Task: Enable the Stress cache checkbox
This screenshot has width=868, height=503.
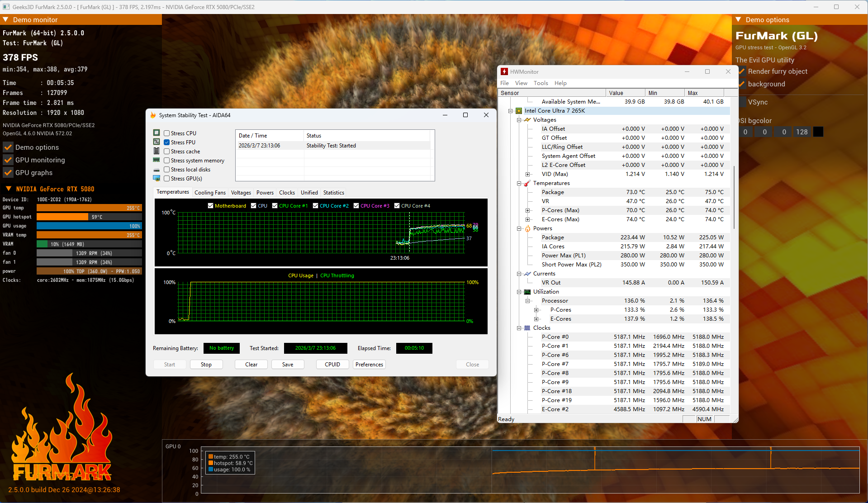Action: coord(167,152)
